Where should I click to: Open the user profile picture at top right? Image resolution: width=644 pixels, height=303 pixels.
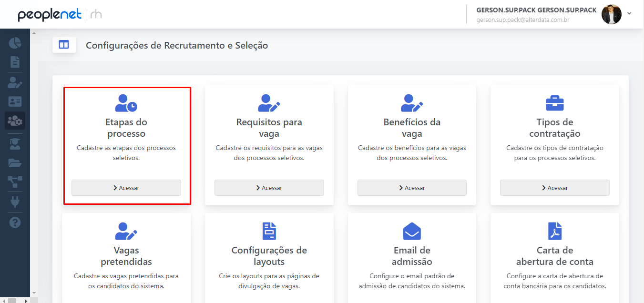611,14
